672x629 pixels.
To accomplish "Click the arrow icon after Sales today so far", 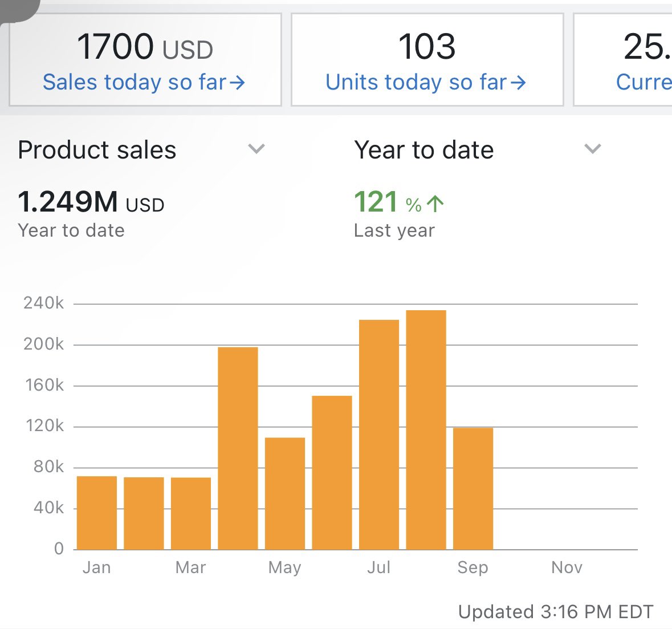I will [x=237, y=82].
